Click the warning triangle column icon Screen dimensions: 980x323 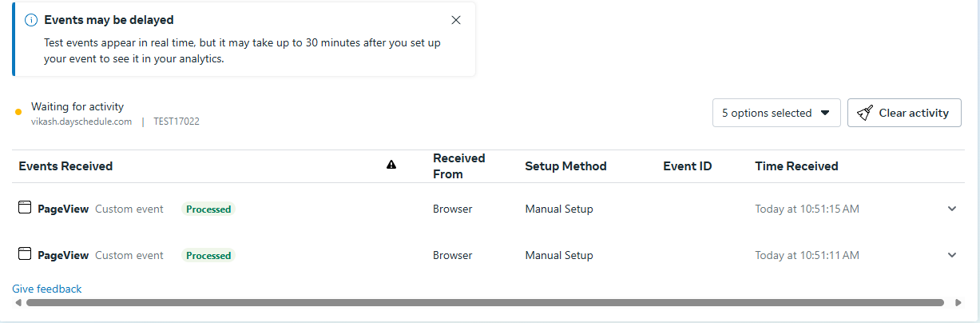click(x=391, y=165)
